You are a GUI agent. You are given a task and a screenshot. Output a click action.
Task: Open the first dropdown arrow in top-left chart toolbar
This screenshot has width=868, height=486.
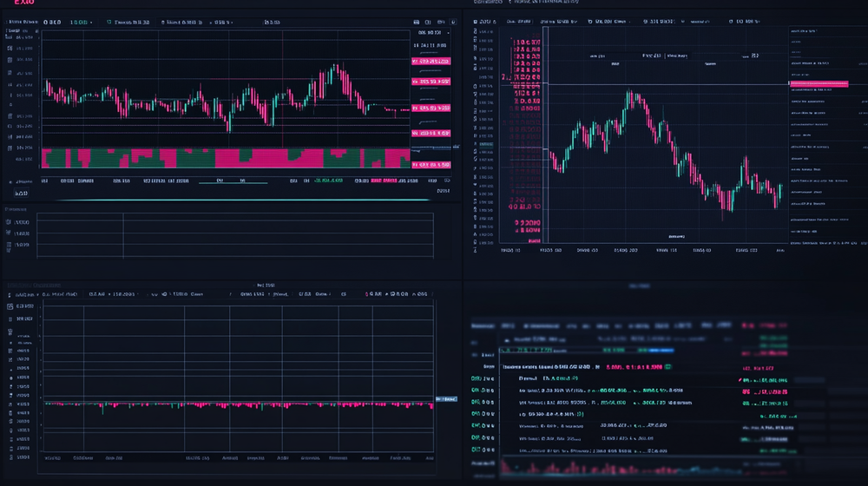click(x=92, y=22)
